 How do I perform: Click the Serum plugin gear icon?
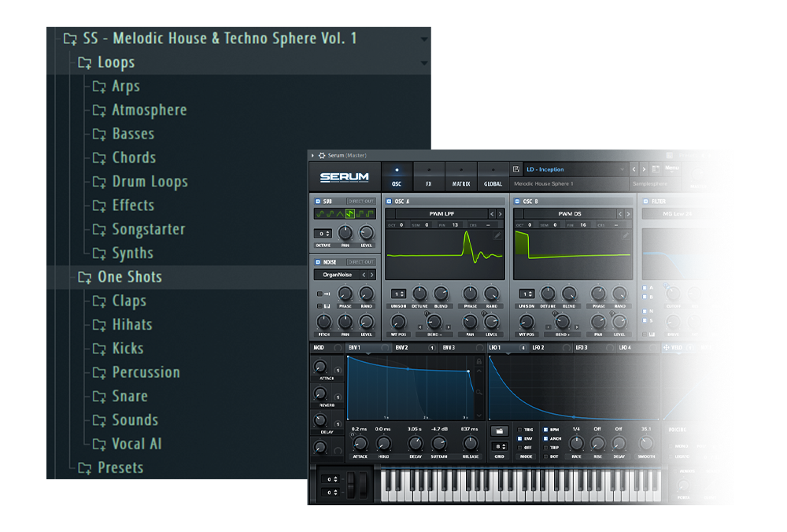[322, 155]
